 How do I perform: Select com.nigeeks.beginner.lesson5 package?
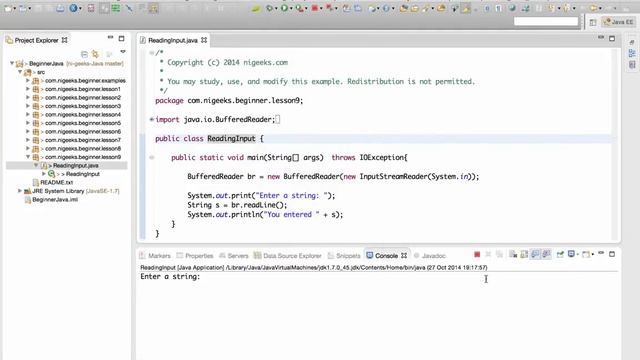(83, 123)
